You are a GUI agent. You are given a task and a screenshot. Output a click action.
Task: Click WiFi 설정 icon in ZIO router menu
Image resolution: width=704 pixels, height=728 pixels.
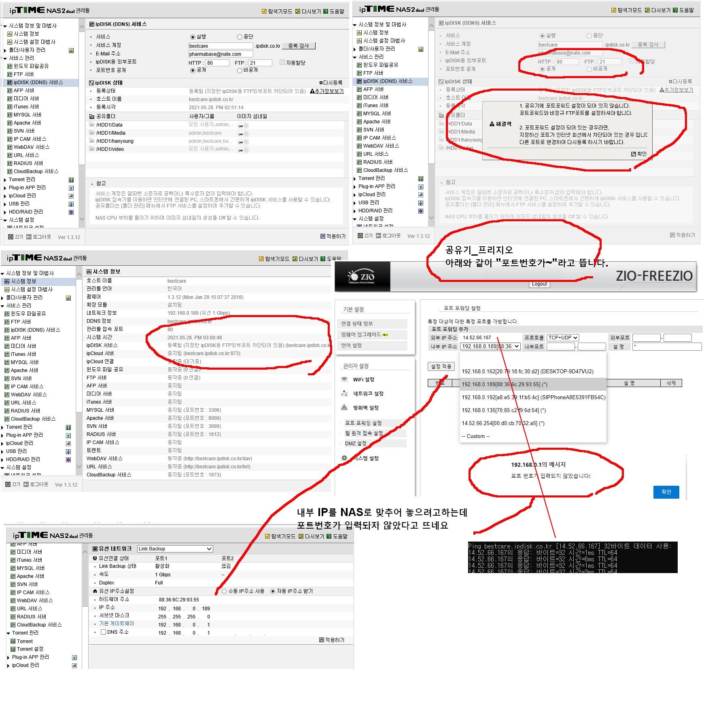[x=344, y=379]
